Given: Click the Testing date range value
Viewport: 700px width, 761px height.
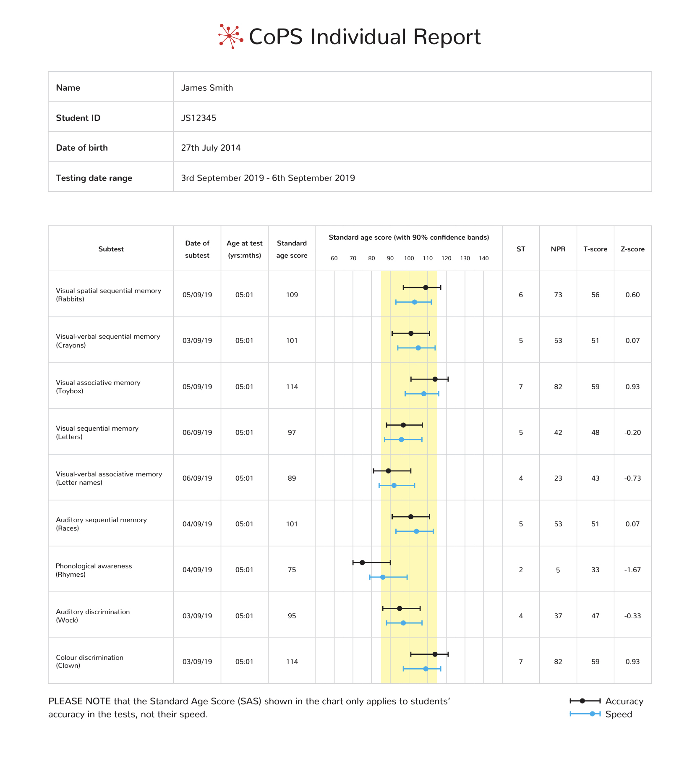Looking at the screenshot, I should (268, 178).
